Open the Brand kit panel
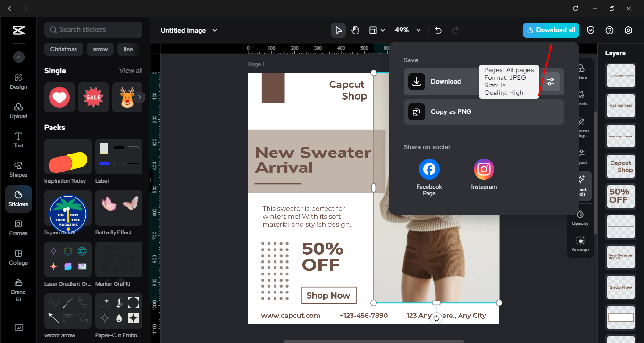644x343 pixels. point(18,289)
